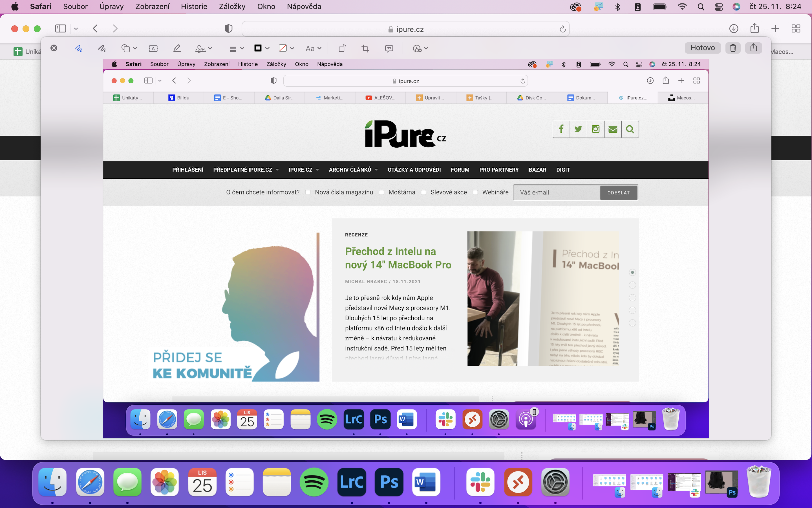Open the Shape Style line thickness dropdown
The image size is (812, 508).
point(236,48)
